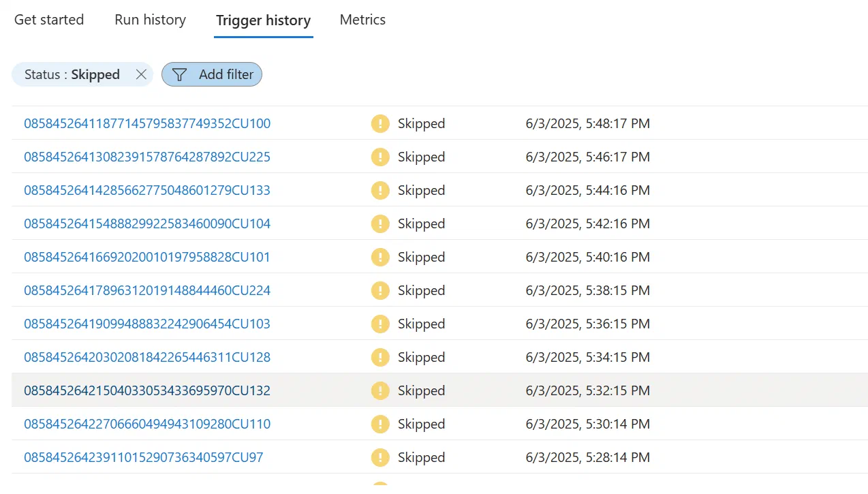Click Skipped status text in CU132 row

point(421,390)
